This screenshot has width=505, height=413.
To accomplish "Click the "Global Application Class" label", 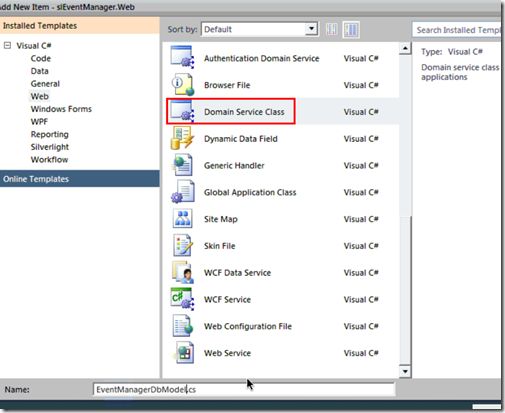I will click(x=250, y=192).
